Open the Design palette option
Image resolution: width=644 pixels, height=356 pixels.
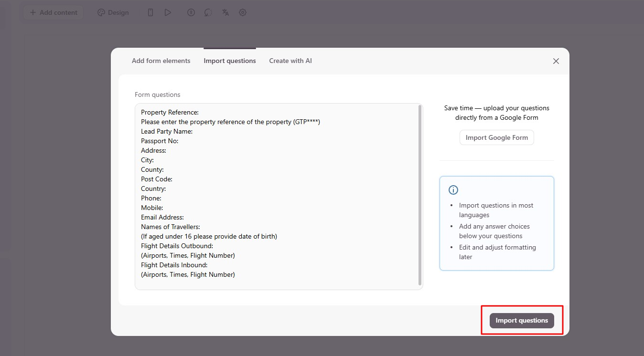(x=113, y=12)
